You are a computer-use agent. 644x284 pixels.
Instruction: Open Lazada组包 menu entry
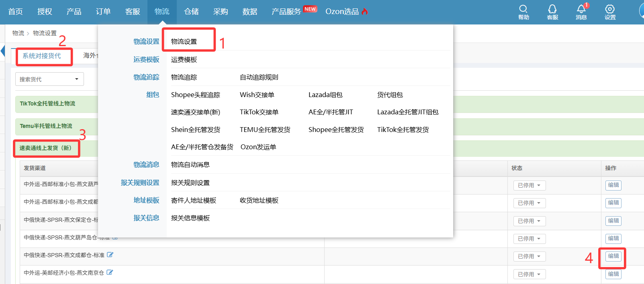point(325,95)
